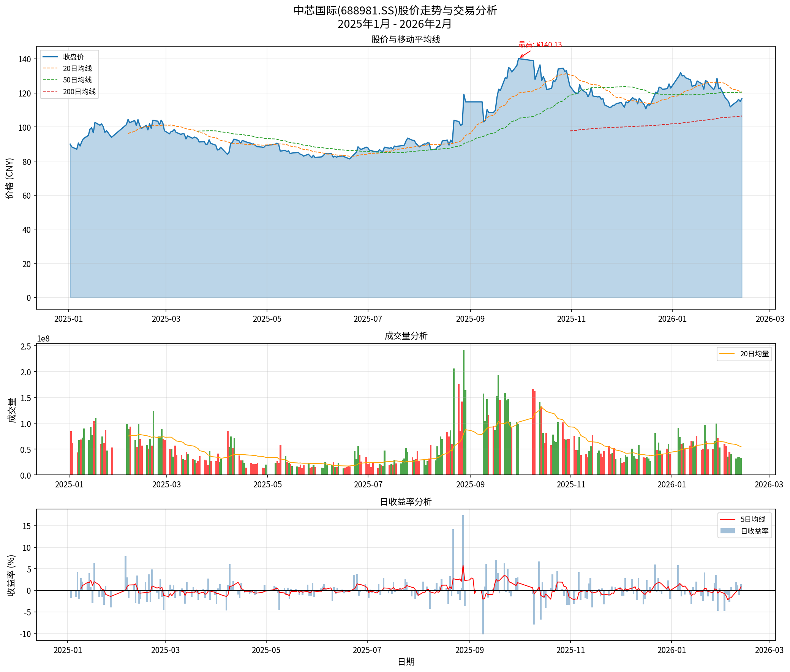Click the 200日均线 legend entry
Image resolution: width=790 pixels, height=672 pixels.
click(x=79, y=92)
